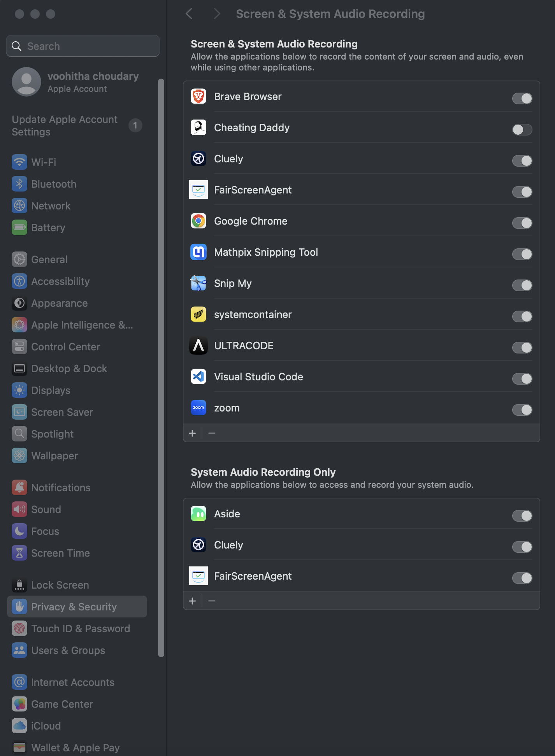The height and width of the screenshot is (756, 555).
Task: Turn off Visual Studio Code recording switch
Action: tap(522, 379)
